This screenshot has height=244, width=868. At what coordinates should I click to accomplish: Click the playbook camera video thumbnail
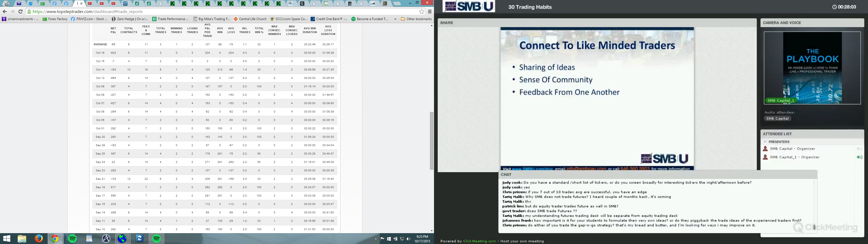pos(812,68)
